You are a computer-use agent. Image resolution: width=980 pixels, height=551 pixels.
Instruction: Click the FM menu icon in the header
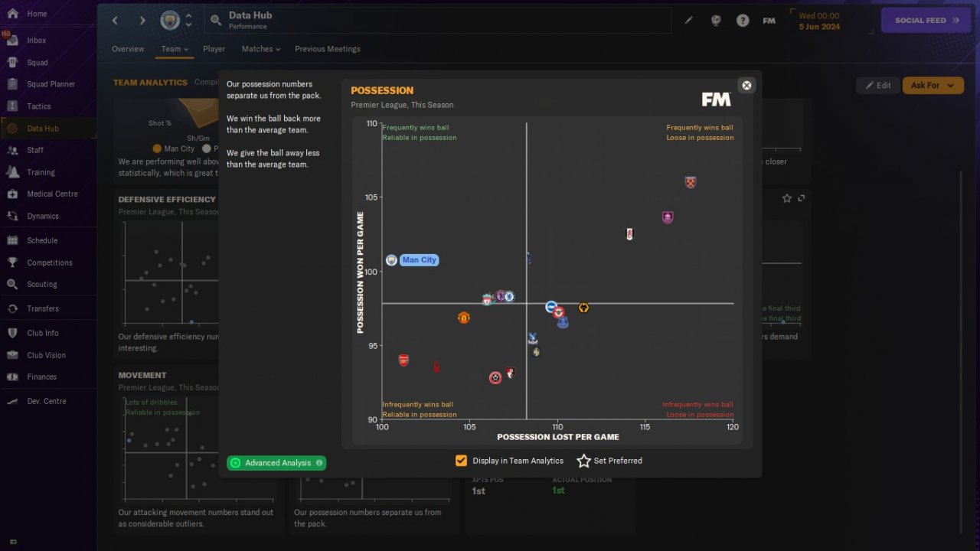tap(769, 21)
